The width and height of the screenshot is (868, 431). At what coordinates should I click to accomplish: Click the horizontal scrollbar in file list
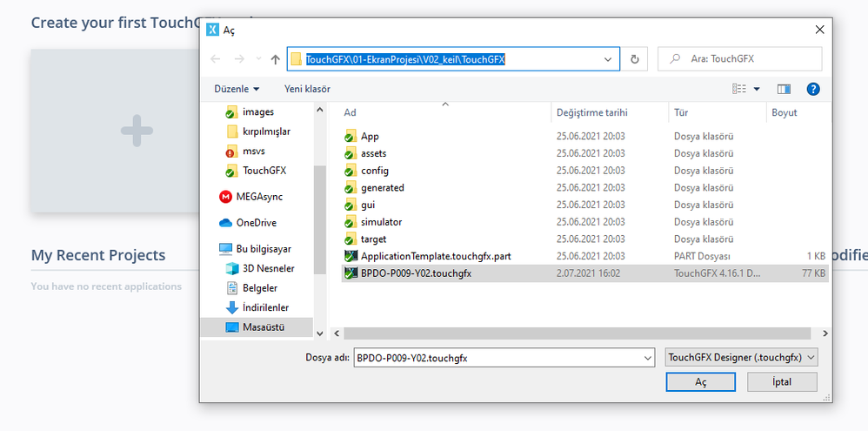[x=577, y=333]
